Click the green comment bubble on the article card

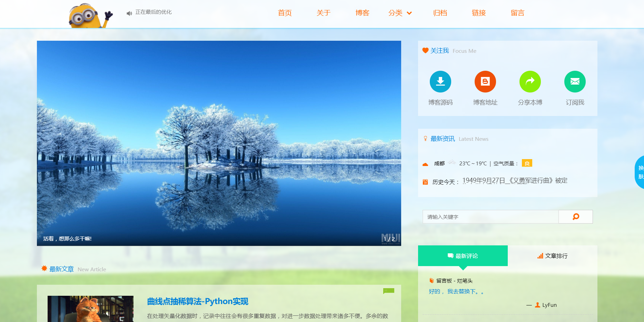[x=389, y=291]
